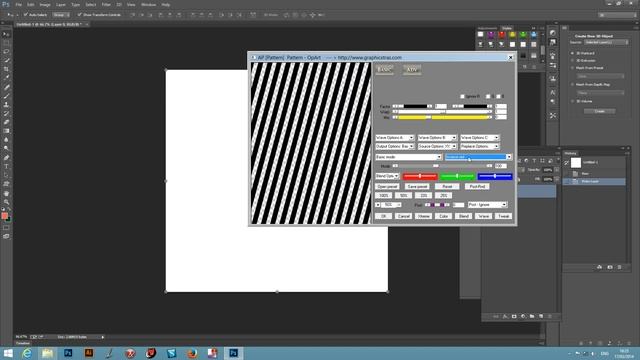The width and height of the screenshot is (640, 360).
Task: Click OK in the plugin dialog
Action: coord(384,216)
